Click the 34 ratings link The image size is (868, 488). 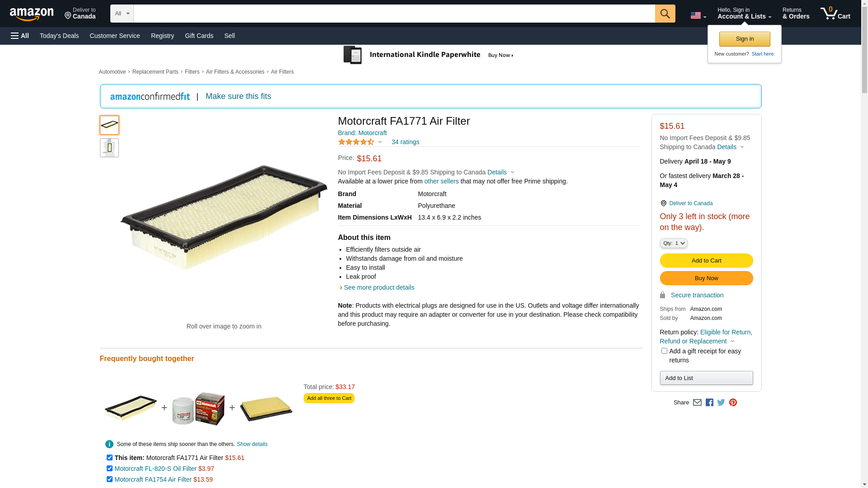pyautogui.click(x=405, y=142)
